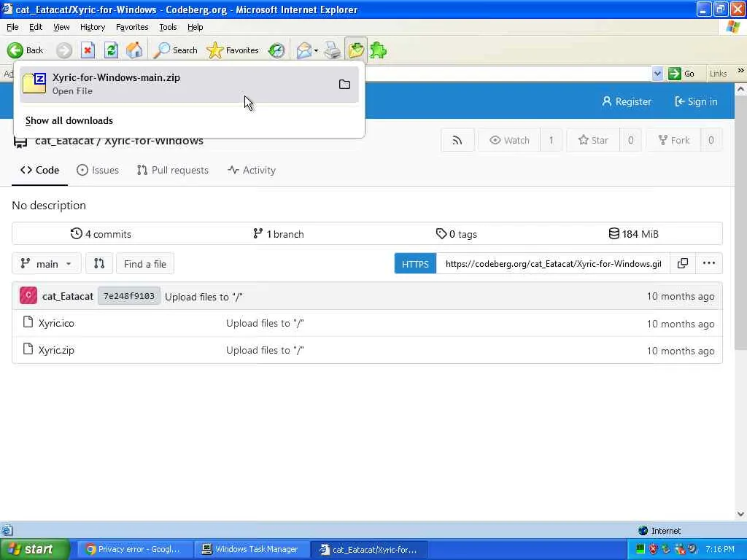Screen dimensions: 747x560
Task: Click the clone URL input field
Action: 553,264
